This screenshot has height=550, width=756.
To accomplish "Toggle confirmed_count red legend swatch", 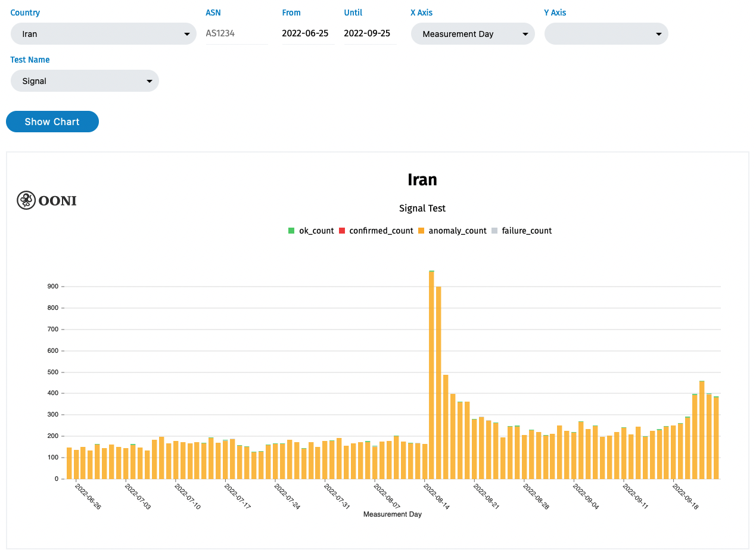I will click(x=342, y=231).
